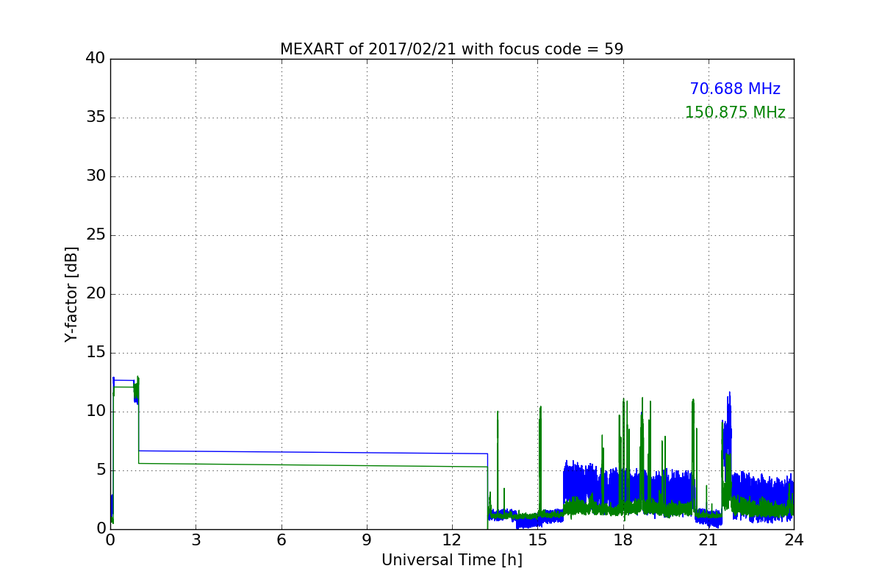
Task: Click the x-axis tick label 21
Action: (709, 539)
